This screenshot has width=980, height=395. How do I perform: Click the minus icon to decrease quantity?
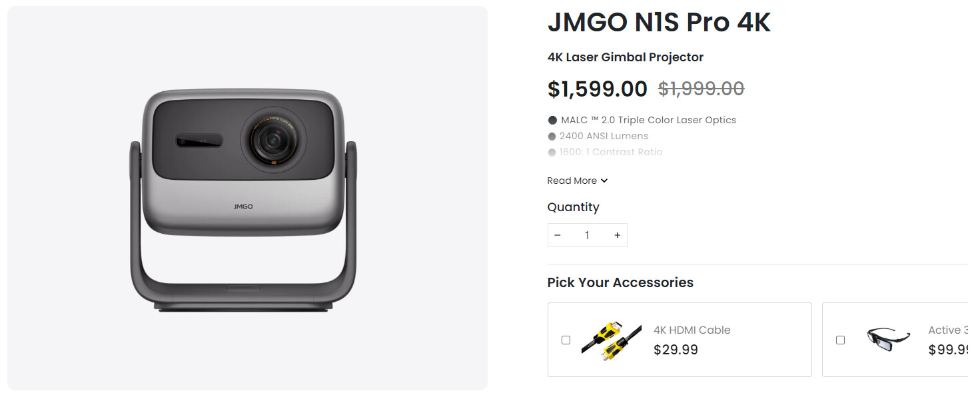tap(558, 235)
